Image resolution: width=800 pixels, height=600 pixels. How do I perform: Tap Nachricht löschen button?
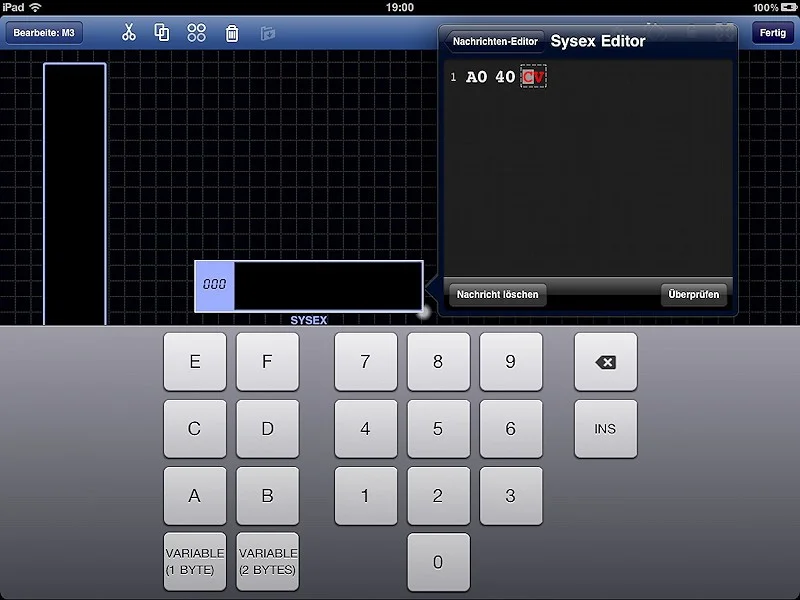pos(497,294)
